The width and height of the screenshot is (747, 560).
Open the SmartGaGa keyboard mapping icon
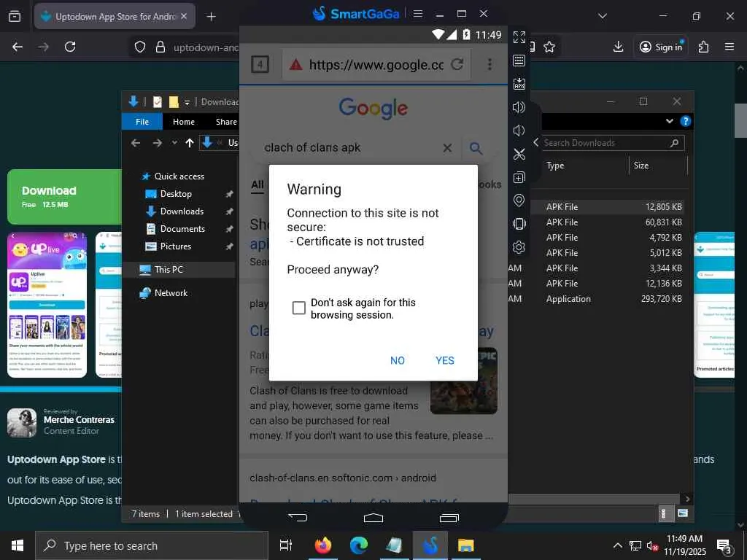(x=519, y=61)
